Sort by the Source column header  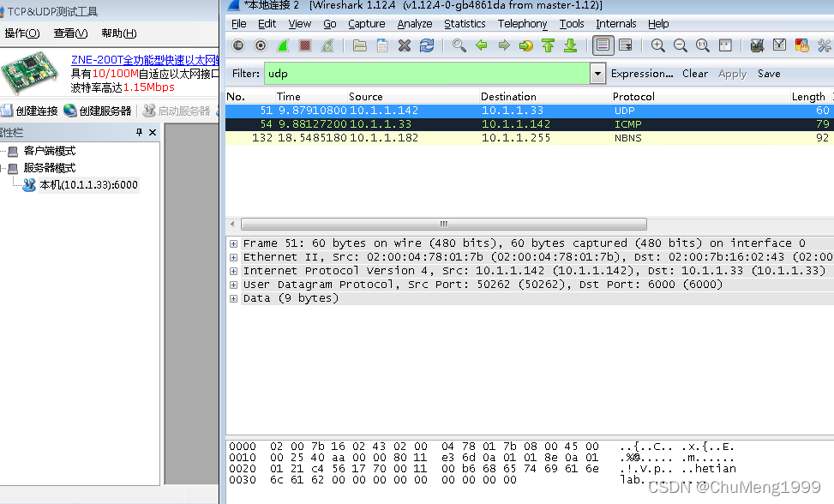click(411, 96)
